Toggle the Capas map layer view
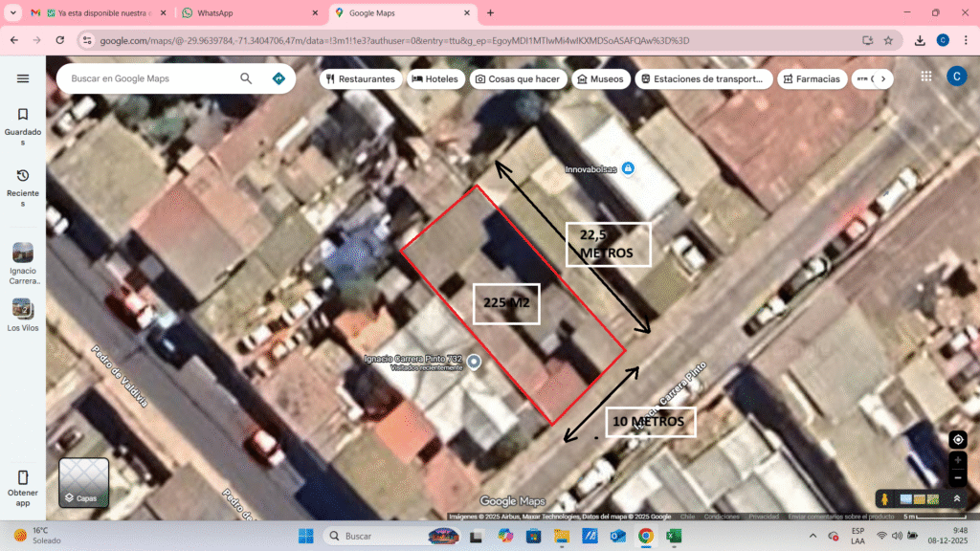The image size is (980, 551). pos(84,482)
